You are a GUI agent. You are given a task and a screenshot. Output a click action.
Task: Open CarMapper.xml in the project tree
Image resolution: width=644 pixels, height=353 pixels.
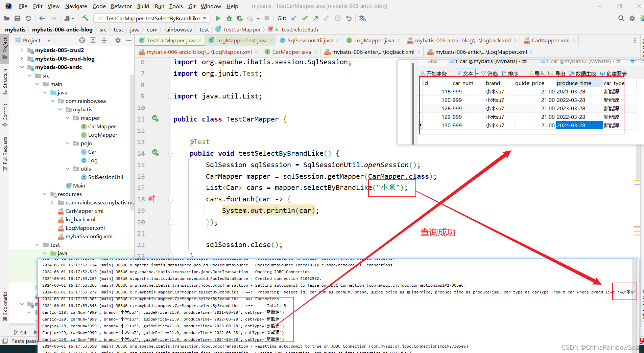pyautogui.click(x=84, y=211)
